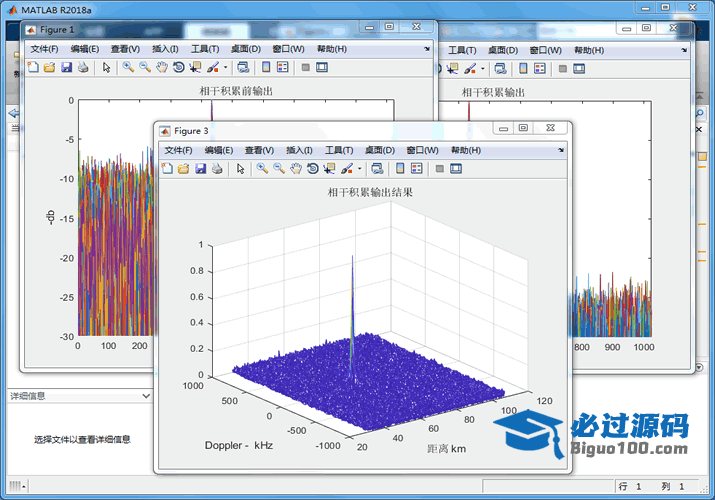Screen dimensions: 715x500
Task: Select Edit Plot arrow in Figure 1
Action: [x=107, y=67]
